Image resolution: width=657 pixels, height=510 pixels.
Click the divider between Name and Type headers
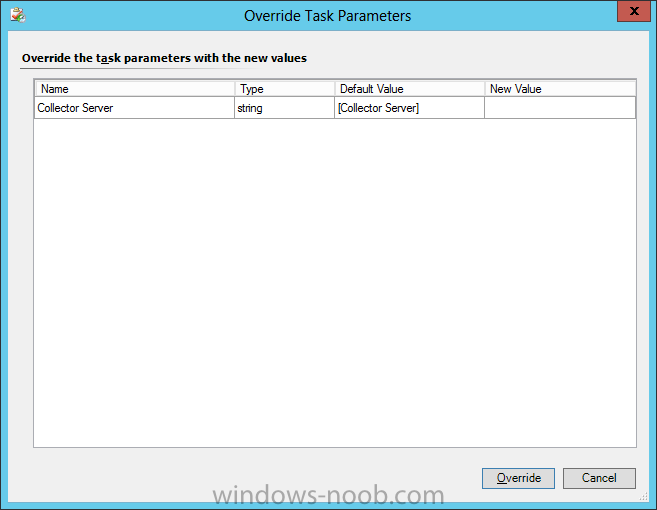click(x=235, y=89)
